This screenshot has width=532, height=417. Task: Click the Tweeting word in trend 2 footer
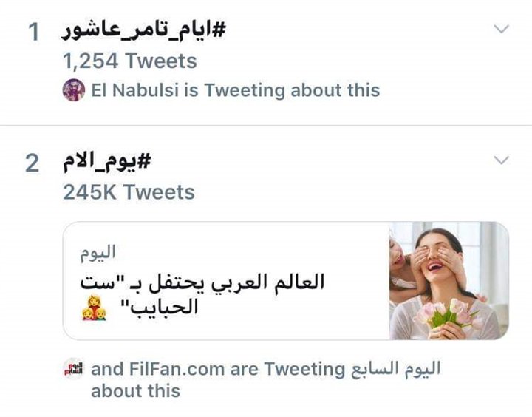coord(304,370)
